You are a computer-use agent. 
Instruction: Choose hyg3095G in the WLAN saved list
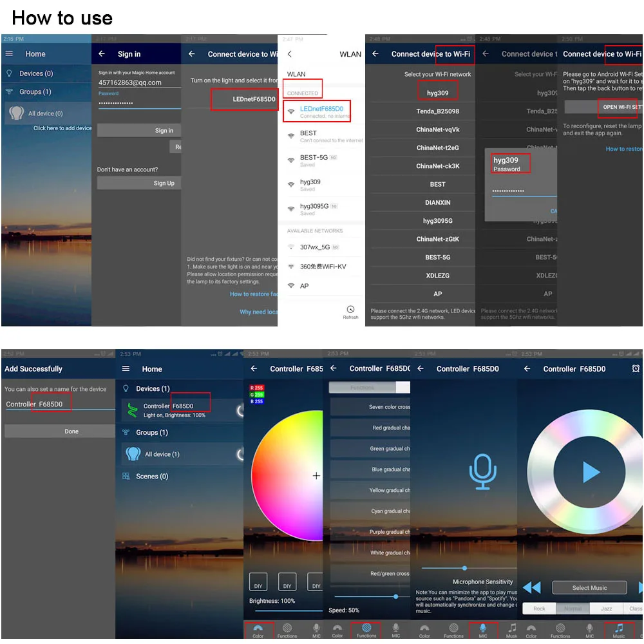(321, 209)
